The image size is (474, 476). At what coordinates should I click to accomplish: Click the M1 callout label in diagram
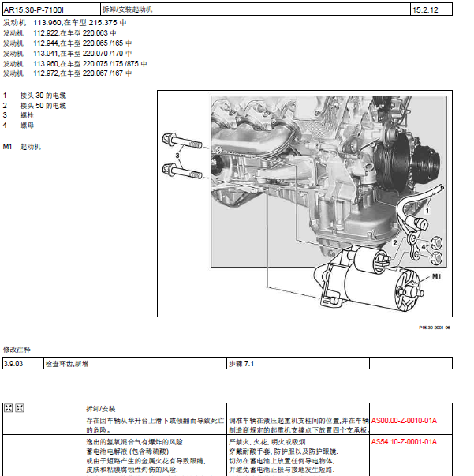(436, 276)
